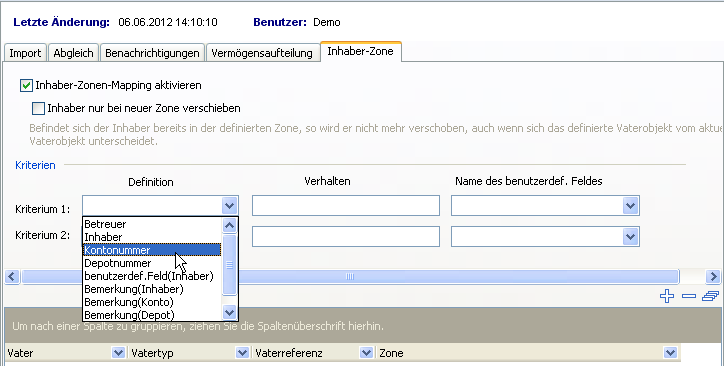Click dropdown list scroll-down arrow

coord(229,313)
